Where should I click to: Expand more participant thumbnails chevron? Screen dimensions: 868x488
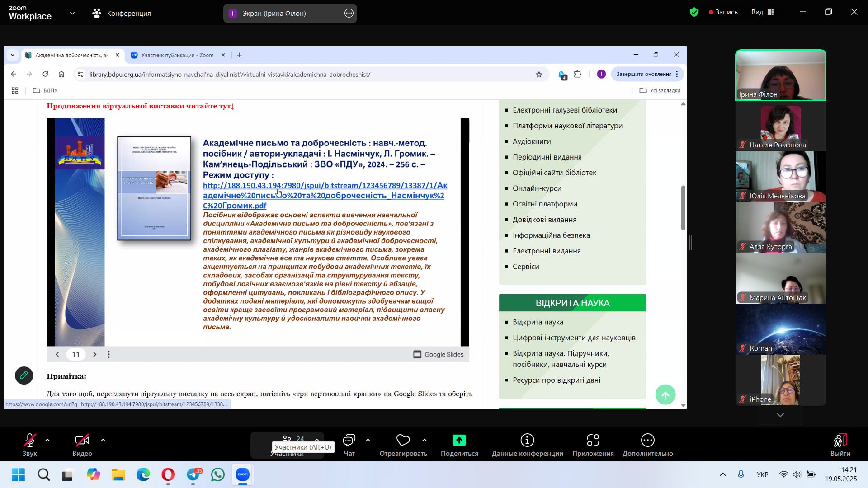pos(780,415)
